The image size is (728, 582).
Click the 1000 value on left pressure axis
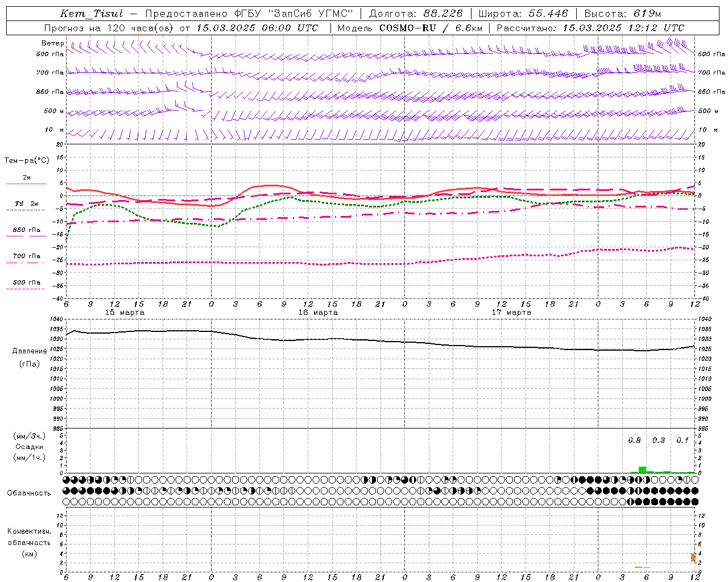coord(57,399)
